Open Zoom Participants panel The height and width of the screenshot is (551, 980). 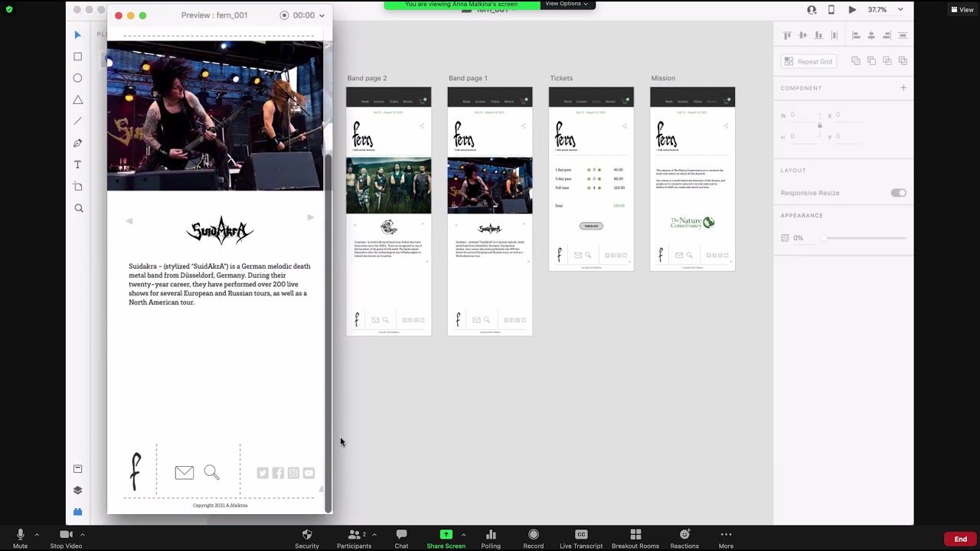[x=354, y=538]
